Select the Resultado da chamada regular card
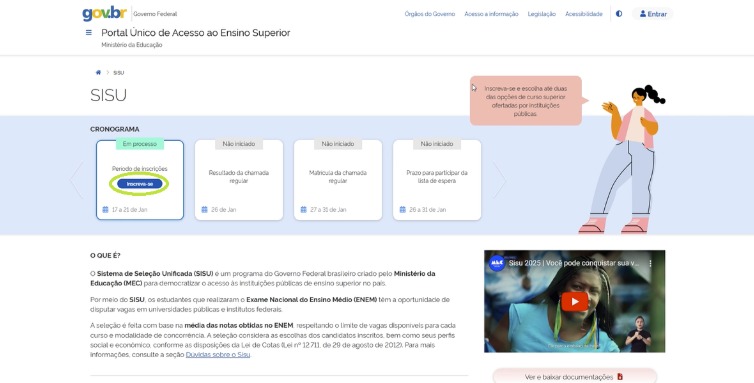This screenshot has width=754, height=383. point(239,180)
